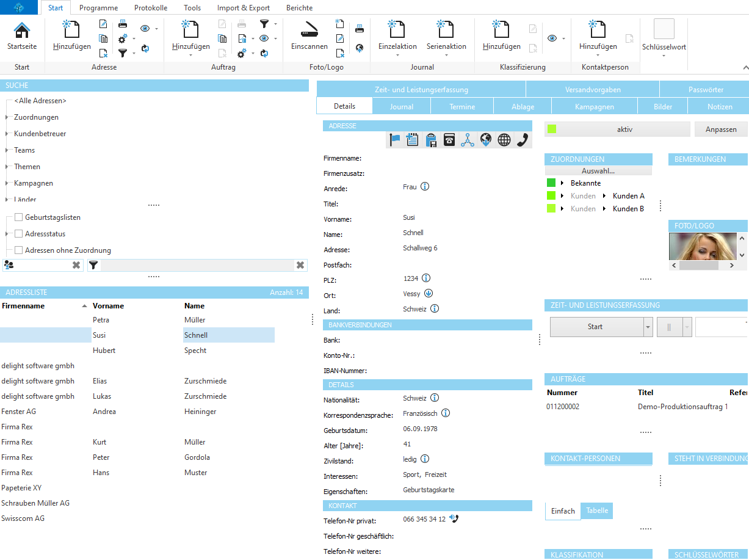The height and width of the screenshot is (560, 749).
Task: Open the Auswahl dropdown under Zuordnungen
Action: click(598, 169)
